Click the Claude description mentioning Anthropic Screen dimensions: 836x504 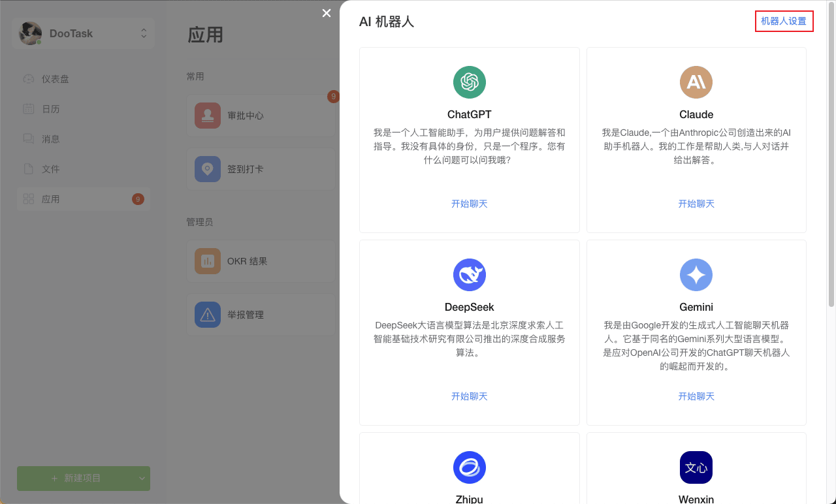coord(696,146)
